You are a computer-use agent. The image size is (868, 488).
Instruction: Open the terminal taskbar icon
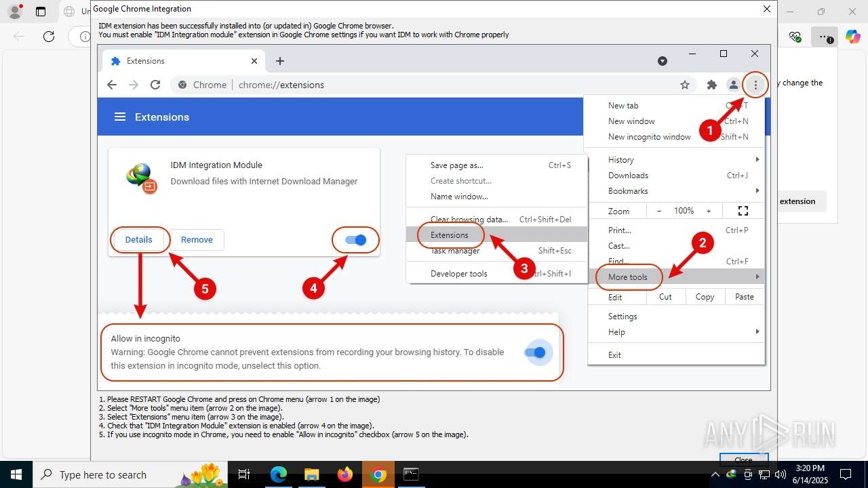(x=411, y=474)
